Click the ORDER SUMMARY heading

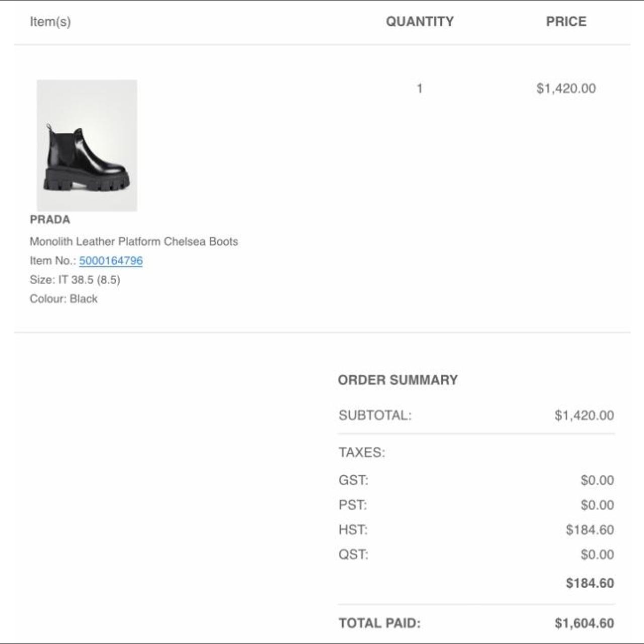click(x=398, y=380)
